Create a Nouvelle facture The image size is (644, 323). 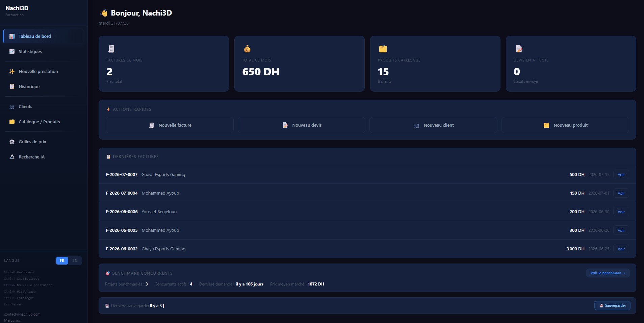click(x=170, y=125)
